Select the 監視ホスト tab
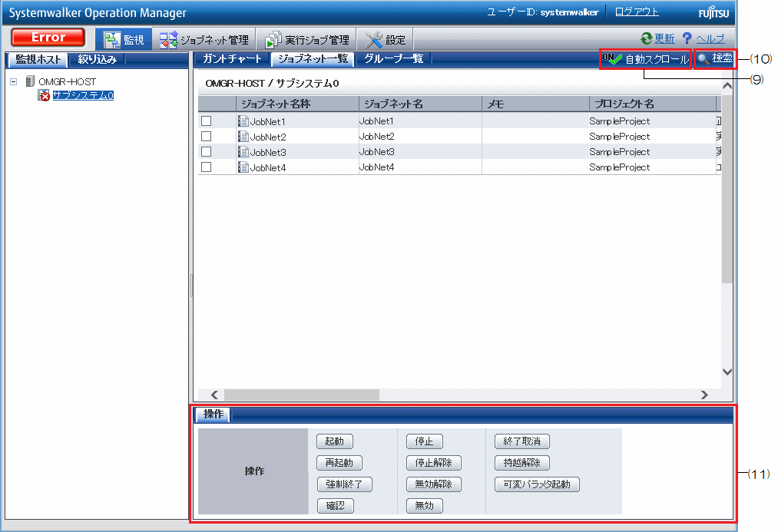Image resolution: width=778 pixels, height=532 pixels. (x=38, y=60)
